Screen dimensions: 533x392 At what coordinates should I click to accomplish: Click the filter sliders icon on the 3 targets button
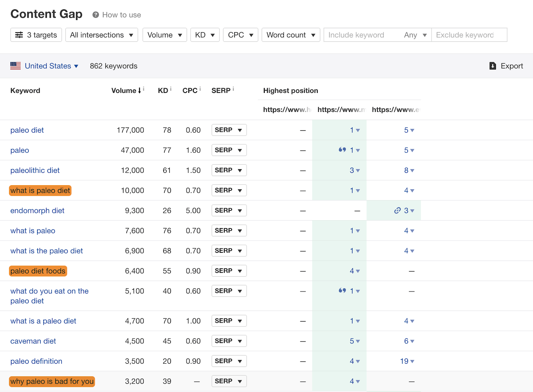[20, 35]
